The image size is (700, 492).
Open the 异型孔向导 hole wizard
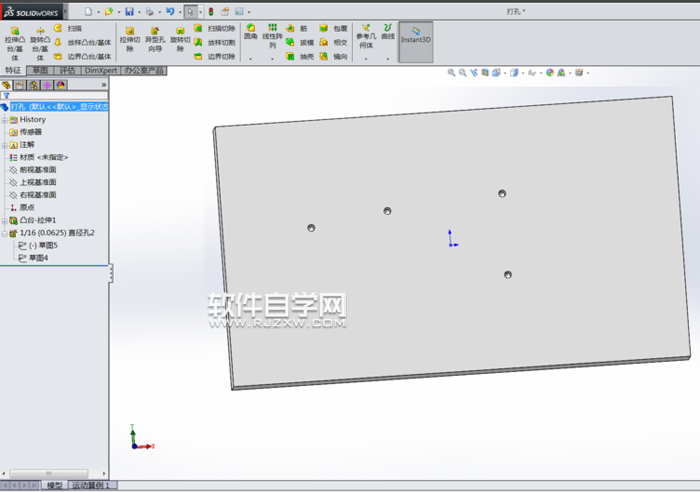point(155,39)
